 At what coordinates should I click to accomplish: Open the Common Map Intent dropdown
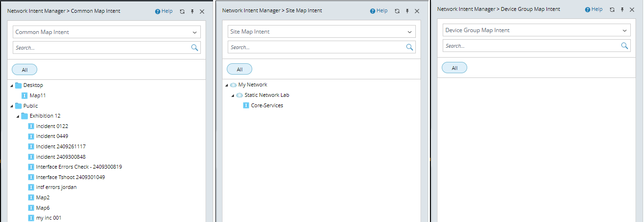coord(195,32)
